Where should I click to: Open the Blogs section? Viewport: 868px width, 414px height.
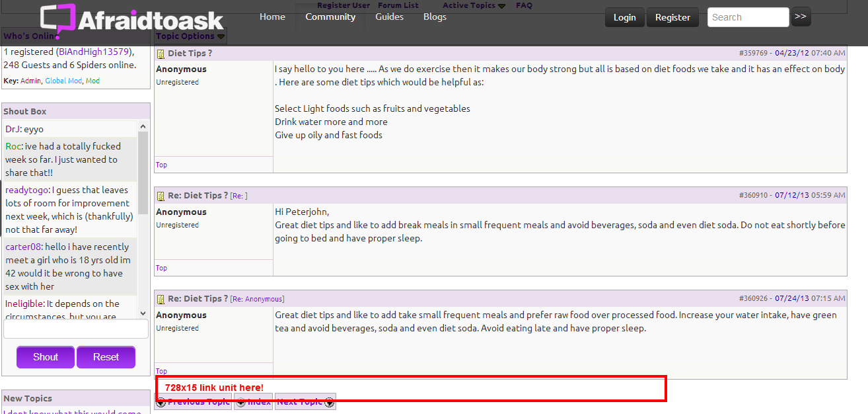(x=435, y=17)
